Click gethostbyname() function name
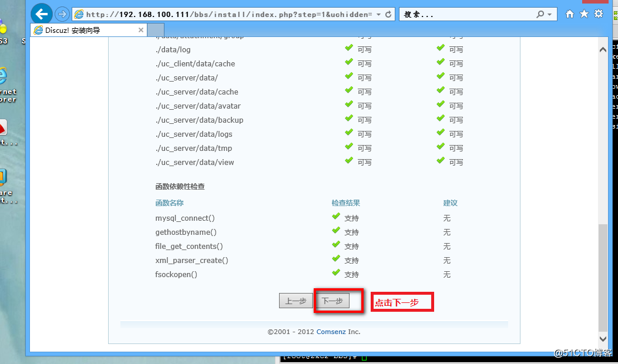 186,232
